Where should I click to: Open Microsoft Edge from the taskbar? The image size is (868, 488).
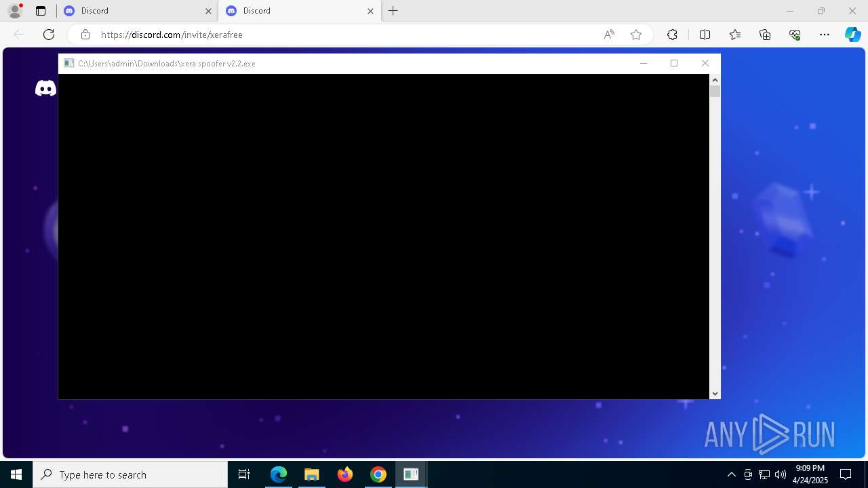279,474
